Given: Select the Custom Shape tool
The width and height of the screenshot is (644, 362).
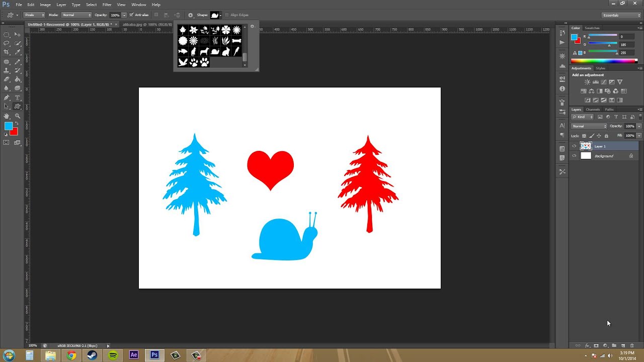Looking at the screenshot, I should point(18,107).
